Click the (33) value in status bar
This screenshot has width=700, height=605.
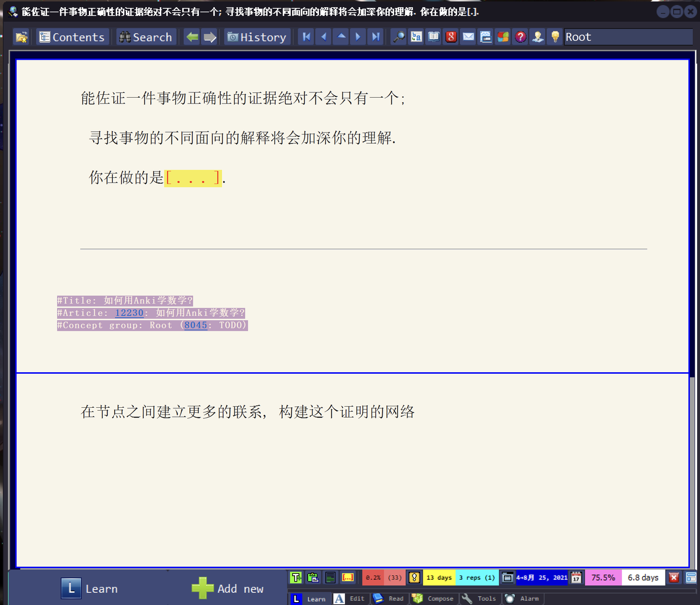point(395,577)
